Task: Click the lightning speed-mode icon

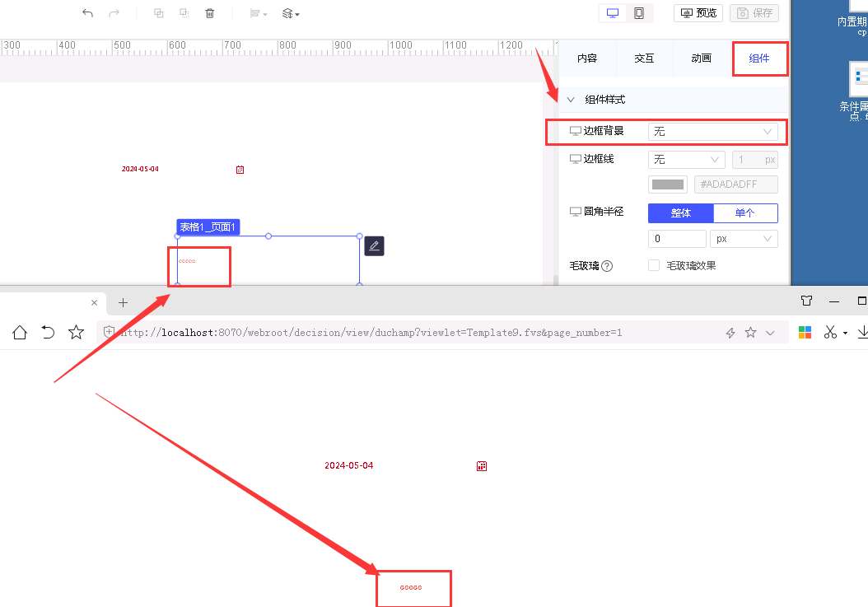Action: click(730, 332)
